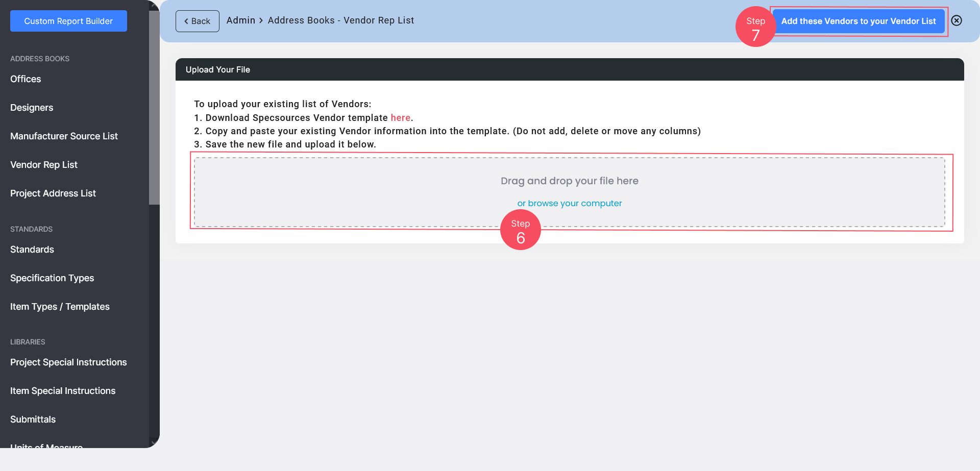Select Vendor Rep List in sidebar
Screen dimensions: 980x471
point(44,165)
